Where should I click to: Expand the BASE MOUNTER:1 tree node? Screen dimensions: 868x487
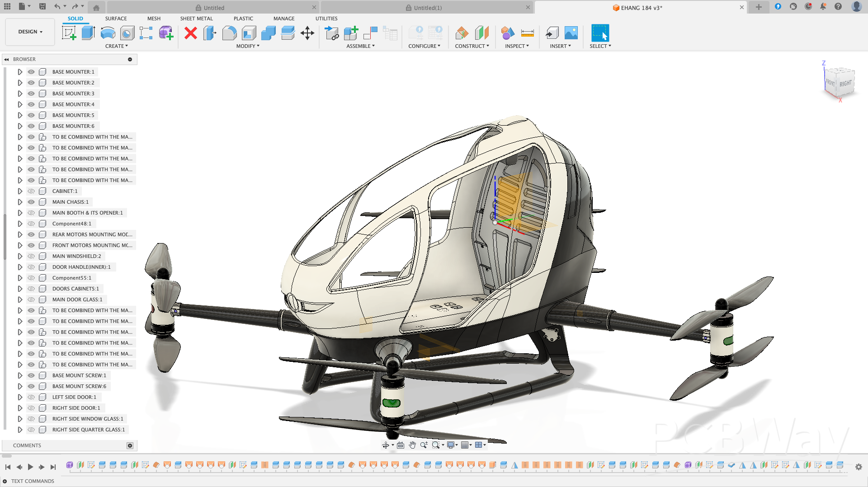[20, 72]
